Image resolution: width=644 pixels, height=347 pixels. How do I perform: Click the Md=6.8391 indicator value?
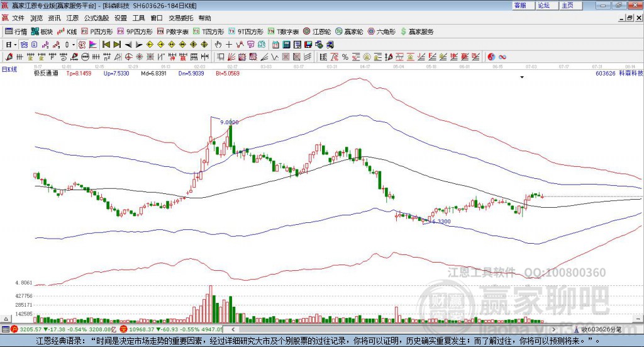(x=153, y=73)
